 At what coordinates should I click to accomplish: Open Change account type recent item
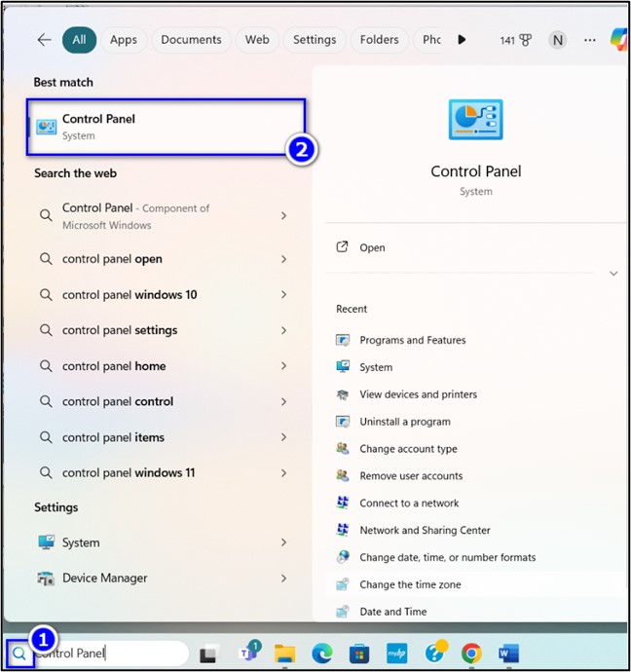point(396,449)
